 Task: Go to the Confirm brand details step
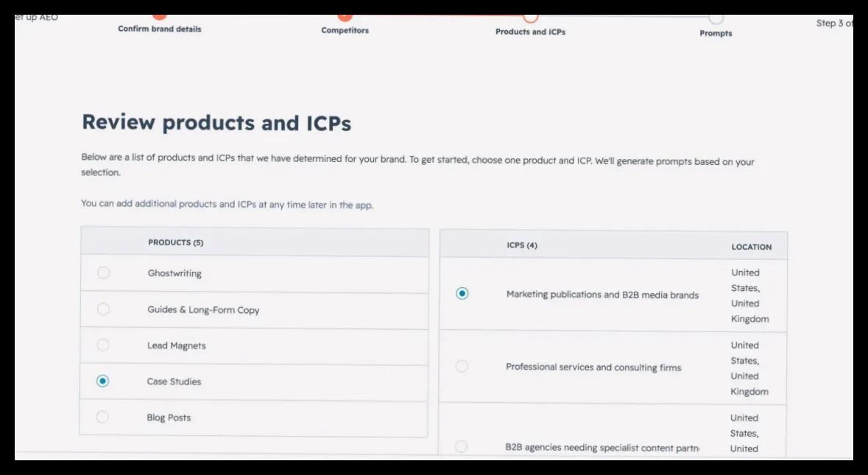click(x=160, y=29)
